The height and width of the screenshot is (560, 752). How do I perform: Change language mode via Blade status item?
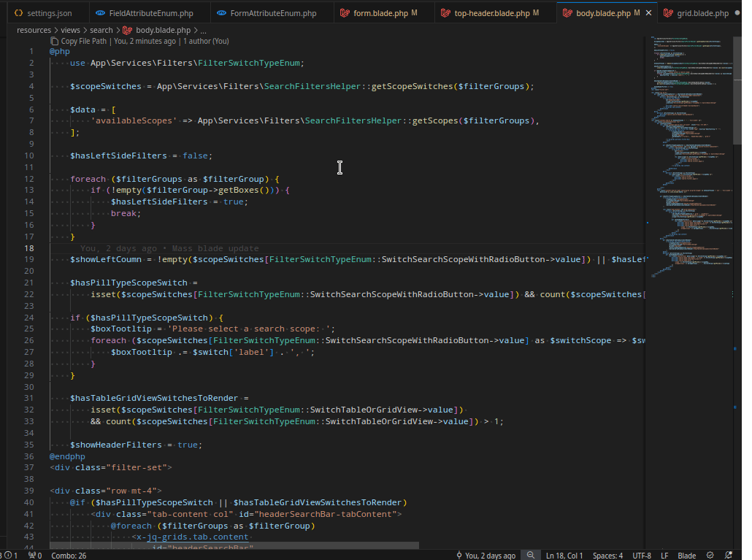(x=686, y=556)
